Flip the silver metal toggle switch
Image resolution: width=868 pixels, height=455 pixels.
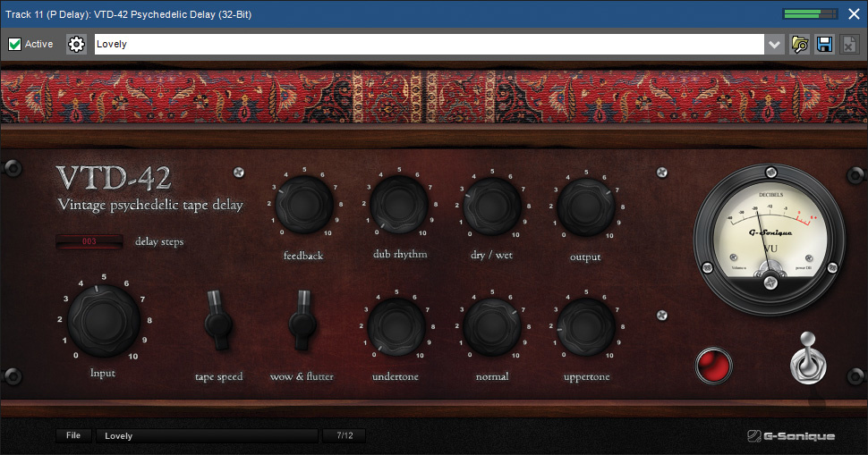pyautogui.click(x=808, y=358)
